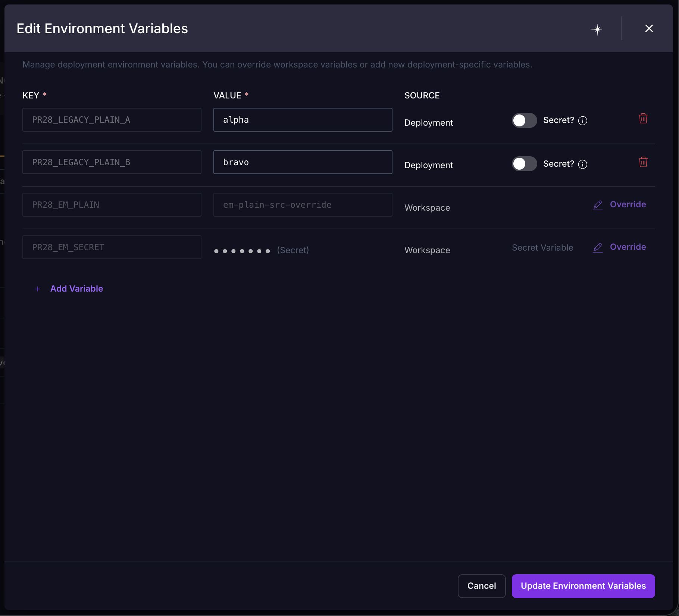
Task: Click the PR28_EM_SECRET key field
Action: (x=112, y=247)
